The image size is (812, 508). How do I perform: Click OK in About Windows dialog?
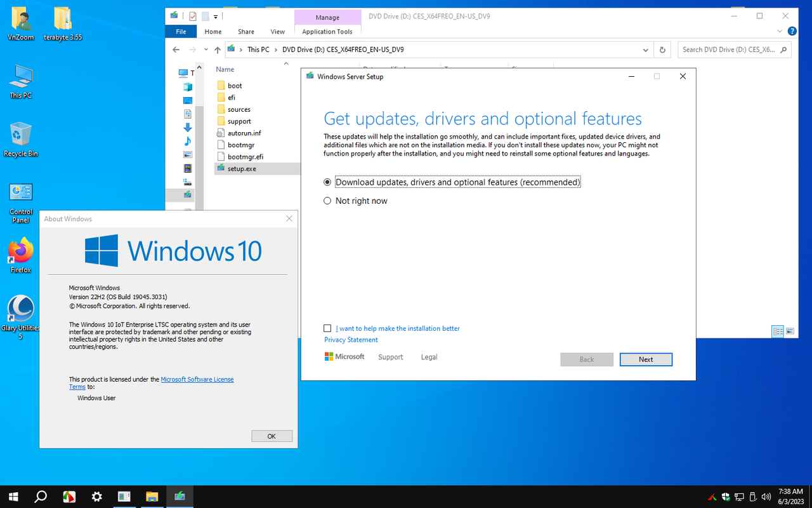pos(272,436)
